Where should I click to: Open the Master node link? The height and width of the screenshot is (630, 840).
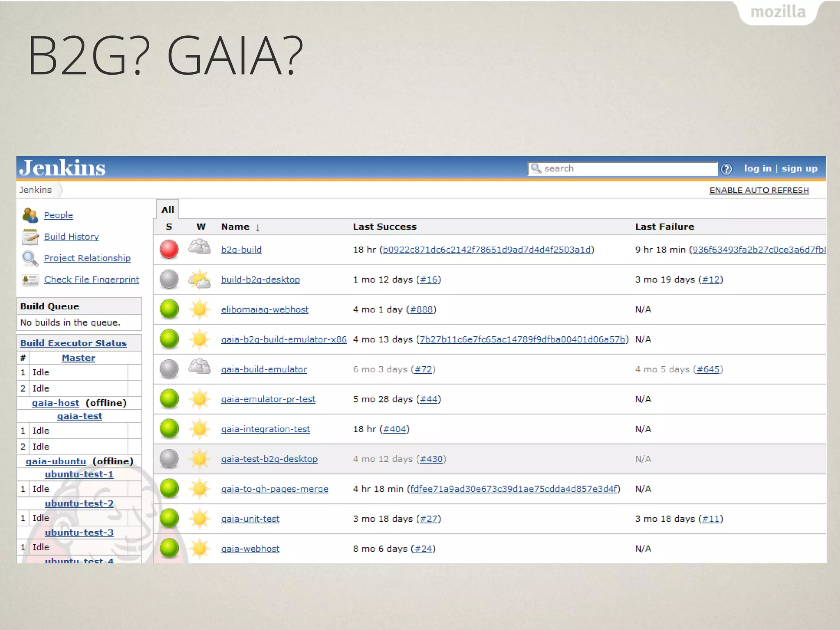tap(78, 358)
